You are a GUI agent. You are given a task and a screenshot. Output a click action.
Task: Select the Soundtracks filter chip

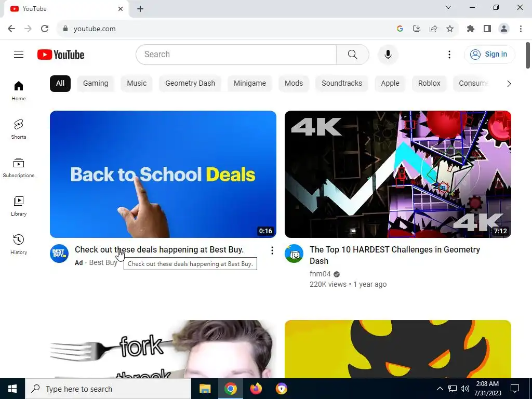342,84
